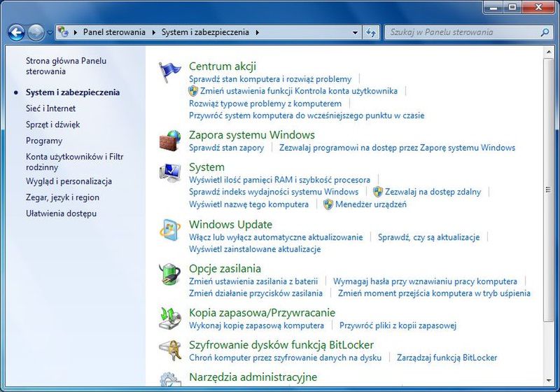Open Kopia zapasowa/Przywracanie heading
The image size is (560, 392).
(x=262, y=313)
